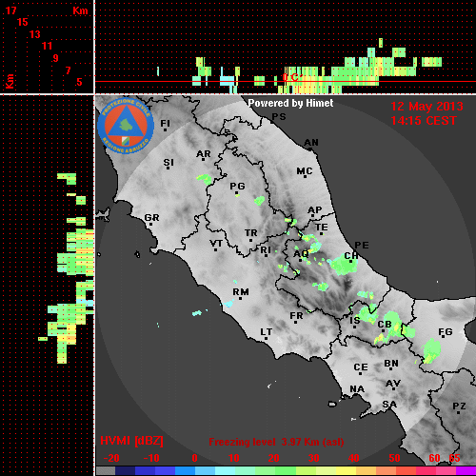Screen dimensions: 476x476
Task: Click the AN city marker on the coast
Action: tap(310, 149)
